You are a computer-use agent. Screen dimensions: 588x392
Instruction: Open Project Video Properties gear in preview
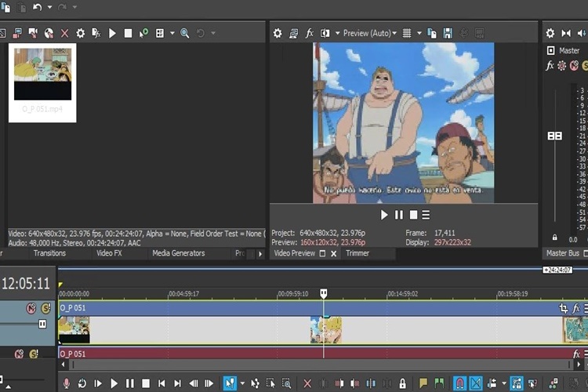coord(278,34)
